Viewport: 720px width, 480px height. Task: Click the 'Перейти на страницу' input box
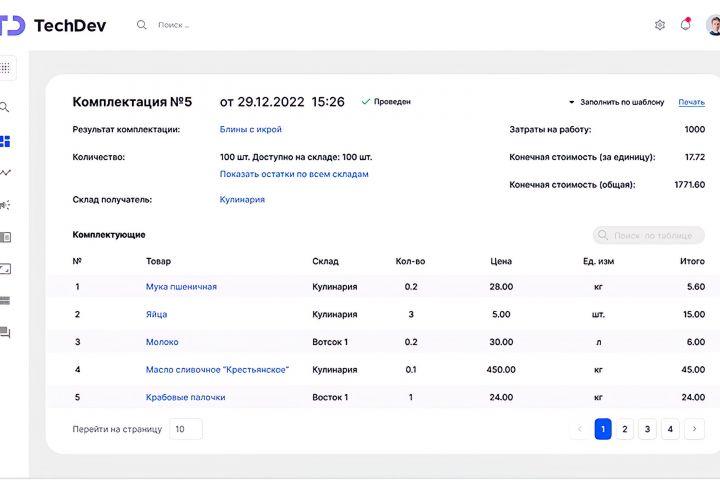[186, 429]
